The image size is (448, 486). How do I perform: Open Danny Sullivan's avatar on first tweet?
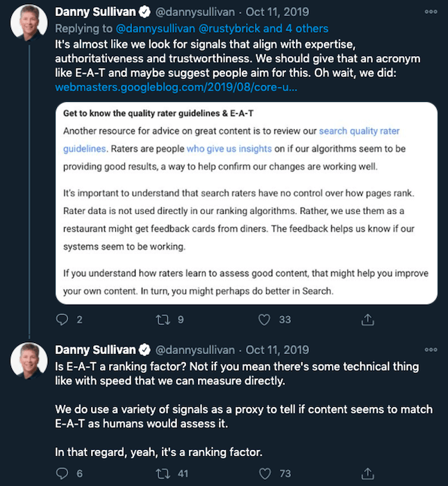tap(29, 23)
